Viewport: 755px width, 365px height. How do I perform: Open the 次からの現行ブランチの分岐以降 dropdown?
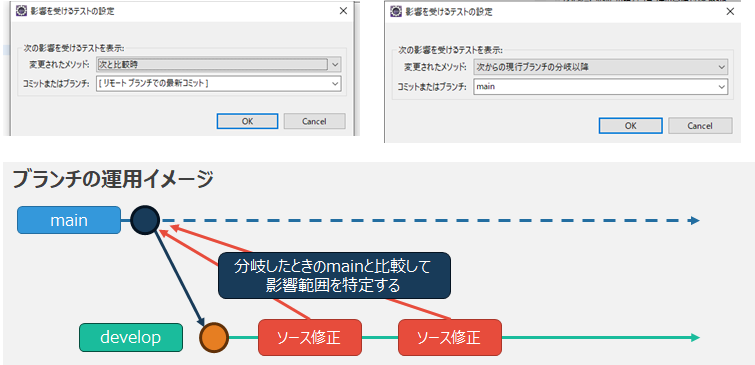600,67
